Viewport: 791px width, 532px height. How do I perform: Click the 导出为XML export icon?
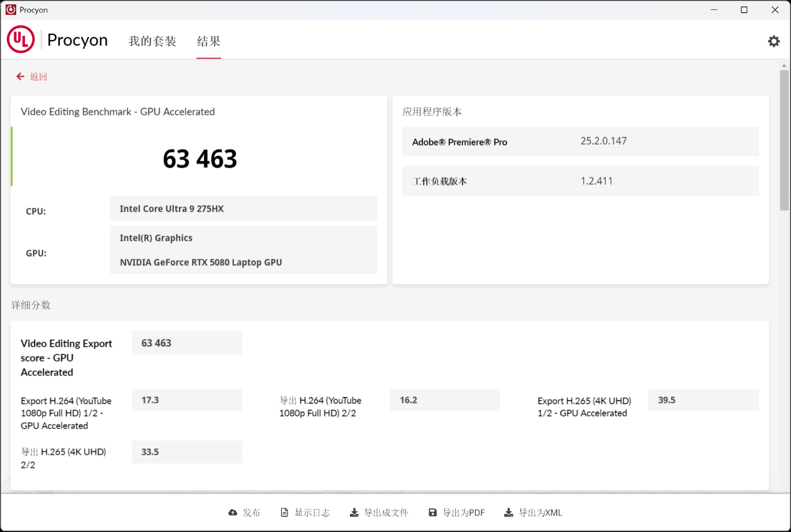click(509, 512)
